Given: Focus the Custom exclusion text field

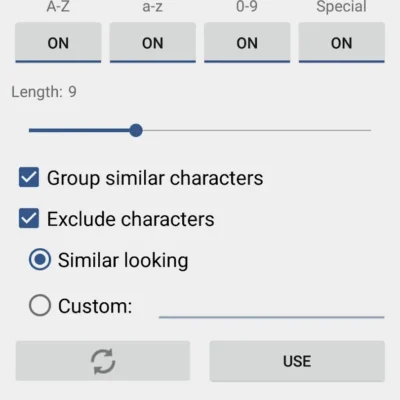Looking at the screenshot, I should pos(272,307).
